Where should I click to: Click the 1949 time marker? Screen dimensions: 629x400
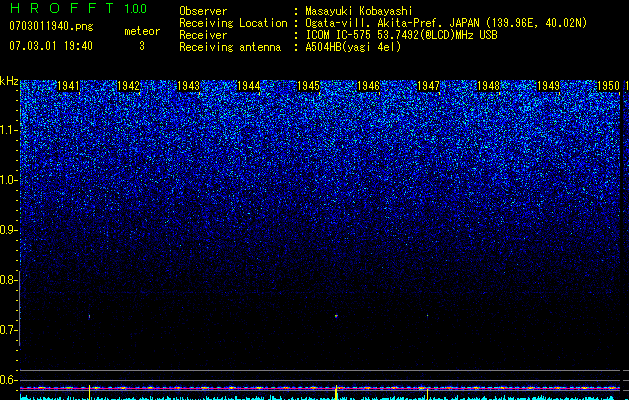click(x=548, y=86)
